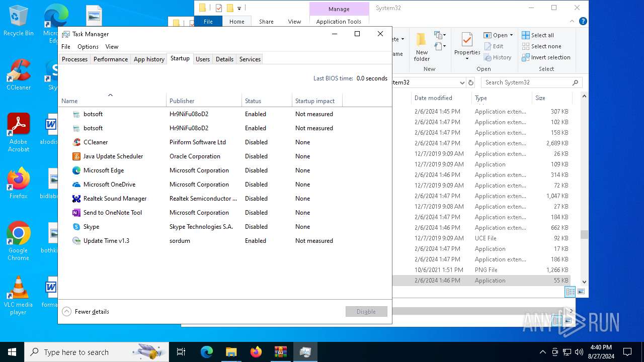This screenshot has height=362, width=644.
Task: Open Firefox desktop shortcut
Action: click(x=19, y=184)
